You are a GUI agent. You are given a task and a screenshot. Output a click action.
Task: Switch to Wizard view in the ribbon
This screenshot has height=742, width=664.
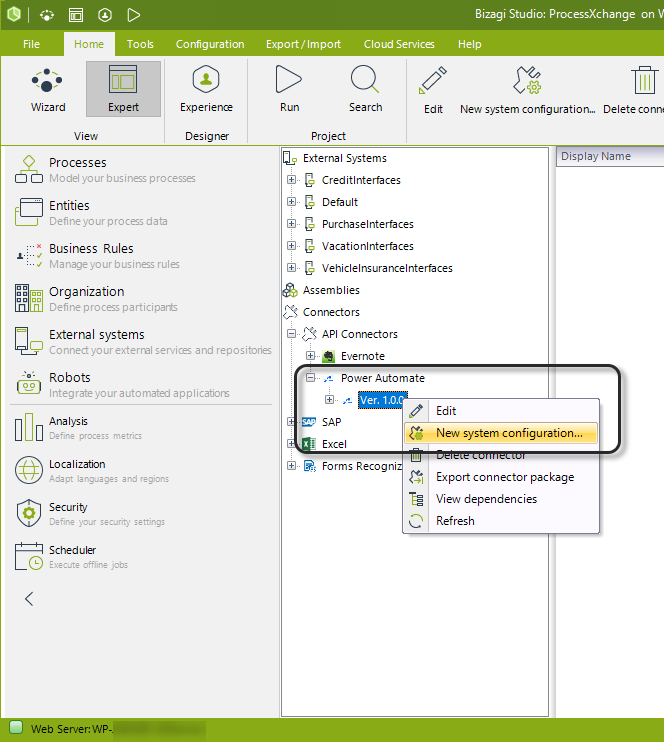[x=47, y=90]
